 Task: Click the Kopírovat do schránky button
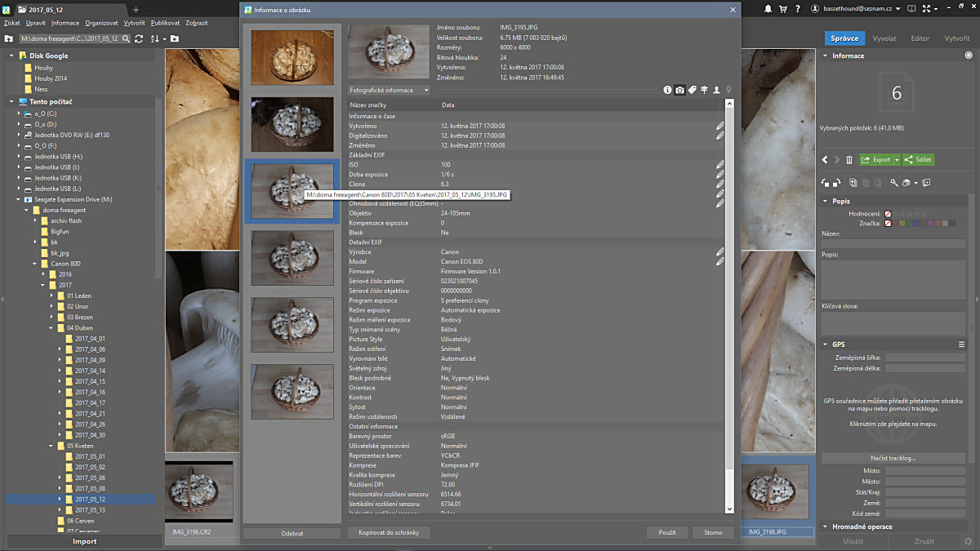(389, 532)
